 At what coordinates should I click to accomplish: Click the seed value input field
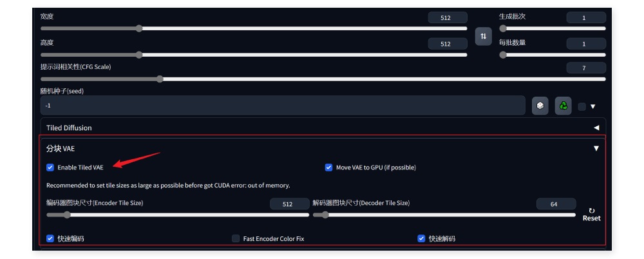[283, 106]
